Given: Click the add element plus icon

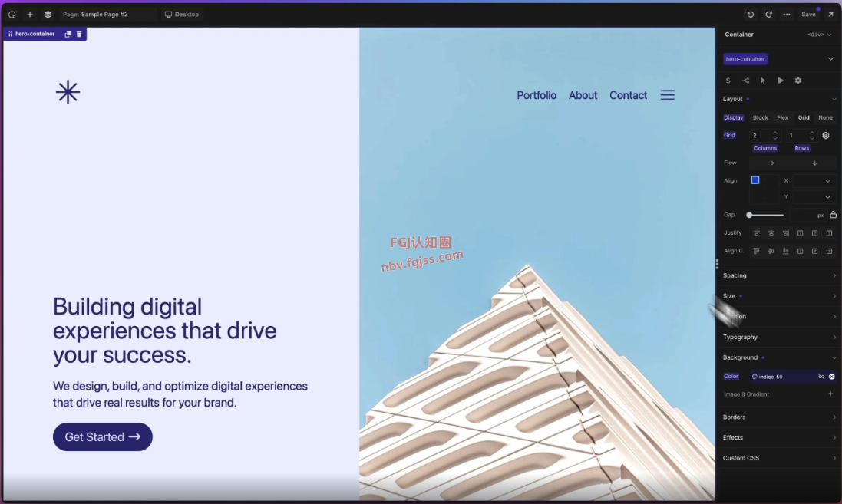Looking at the screenshot, I should (30, 15).
